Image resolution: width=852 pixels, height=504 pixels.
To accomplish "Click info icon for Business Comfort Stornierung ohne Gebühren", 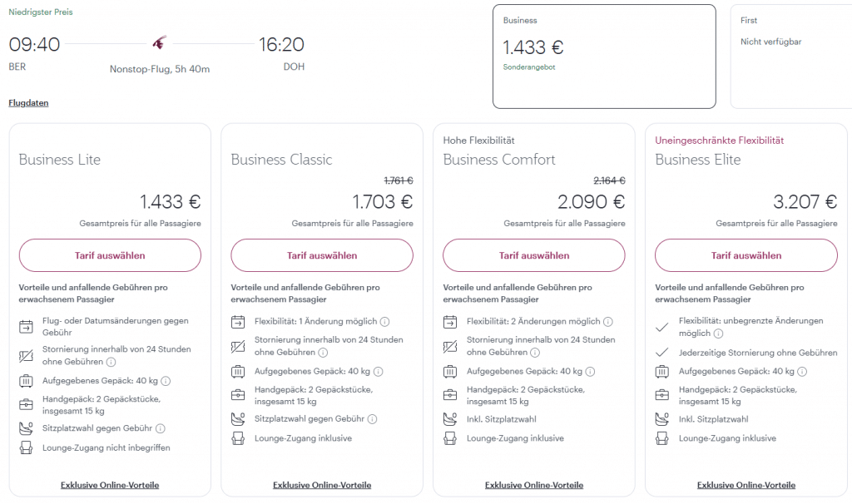I will 535,353.
